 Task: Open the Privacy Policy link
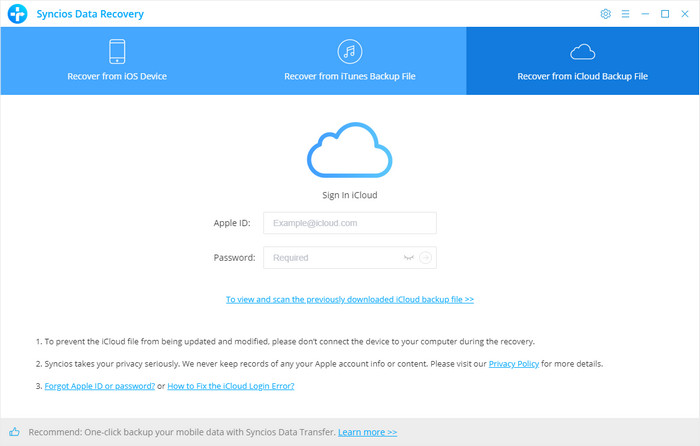click(514, 364)
